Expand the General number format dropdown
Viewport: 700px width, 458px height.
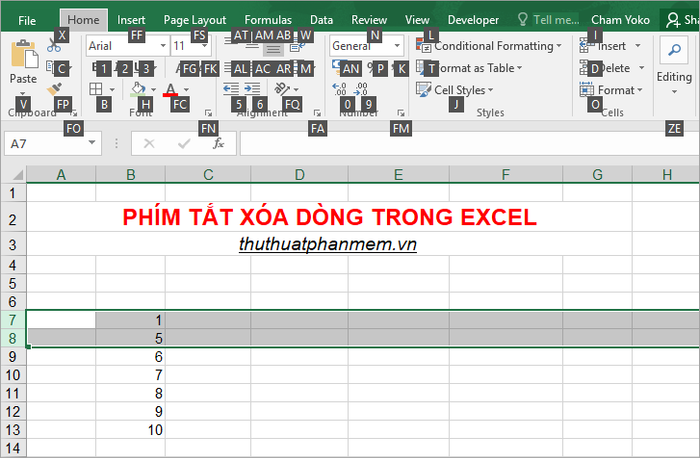click(x=397, y=46)
